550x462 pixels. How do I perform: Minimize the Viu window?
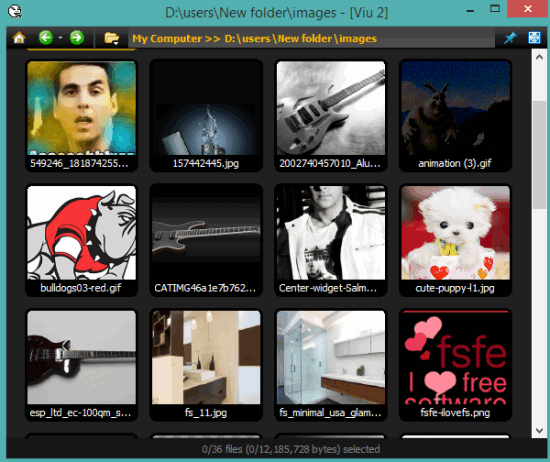(470, 10)
